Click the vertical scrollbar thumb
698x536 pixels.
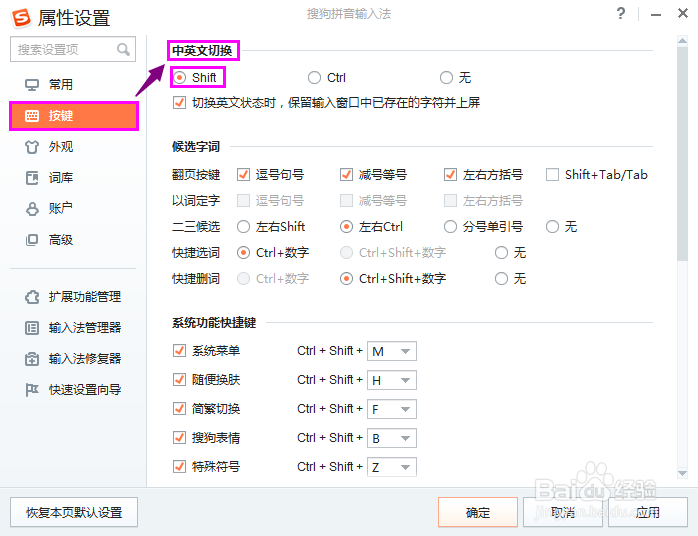(682, 153)
